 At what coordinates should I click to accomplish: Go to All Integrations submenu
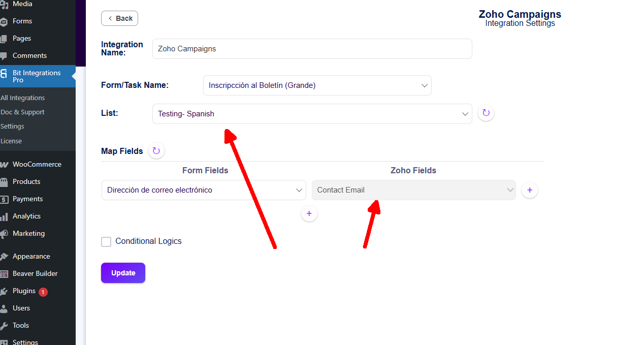pos(23,98)
